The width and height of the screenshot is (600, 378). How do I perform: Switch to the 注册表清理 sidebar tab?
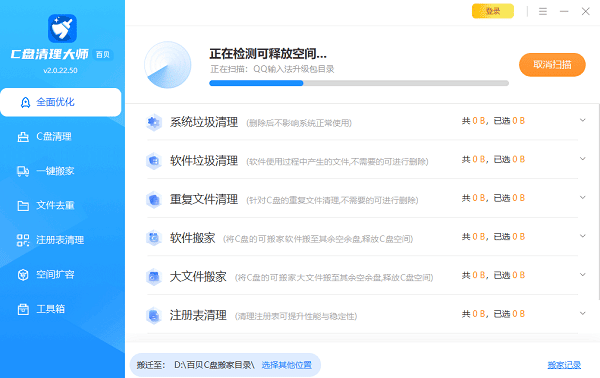click(x=61, y=240)
